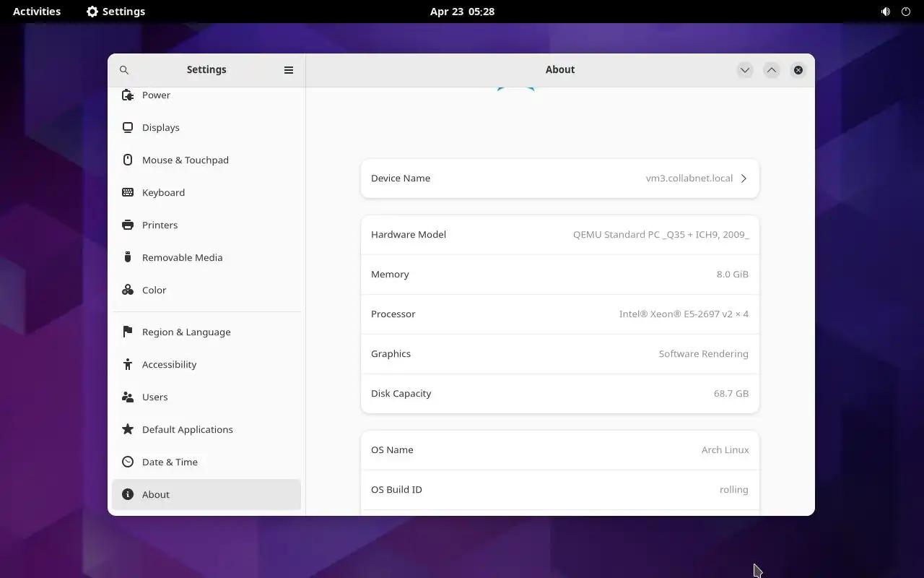
Task: Click the Intel Xeon E5-2697 processor value
Action: (x=684, y=314)
